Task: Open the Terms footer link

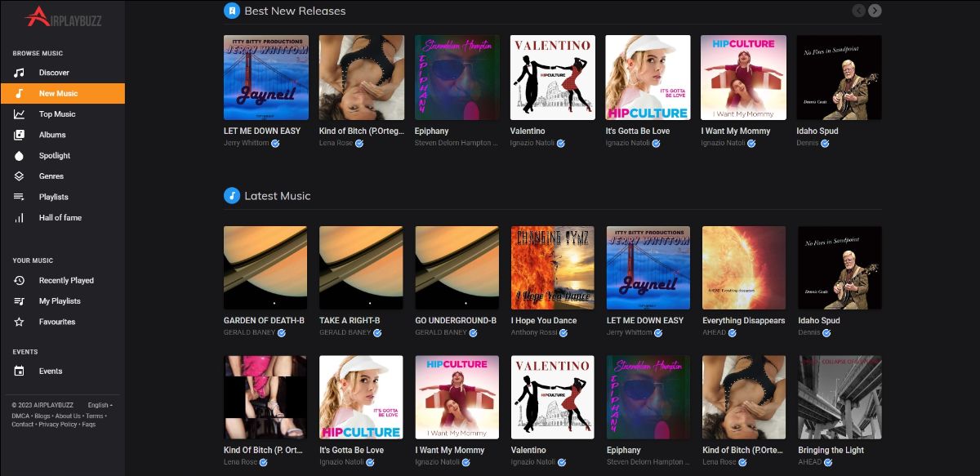Action: coord(95,416)
